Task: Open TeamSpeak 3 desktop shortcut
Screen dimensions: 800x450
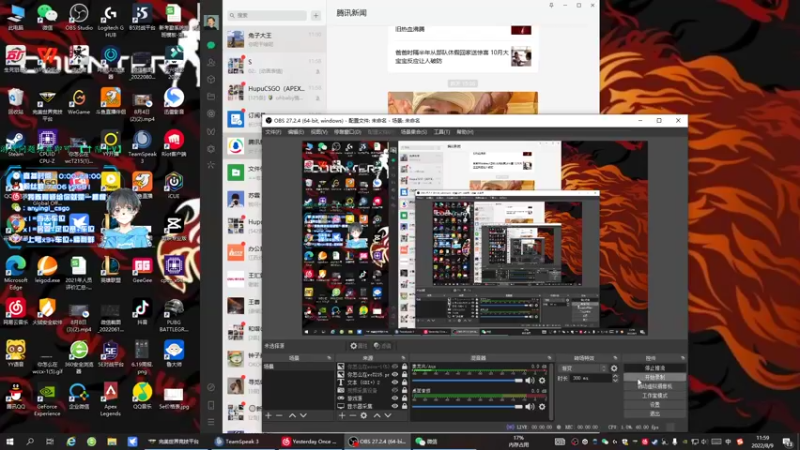Action: (142, 146)
